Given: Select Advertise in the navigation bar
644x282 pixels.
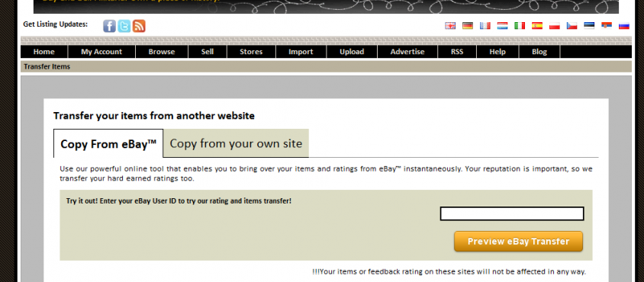Looking at the screenshot, I should (x=407, y=52).
